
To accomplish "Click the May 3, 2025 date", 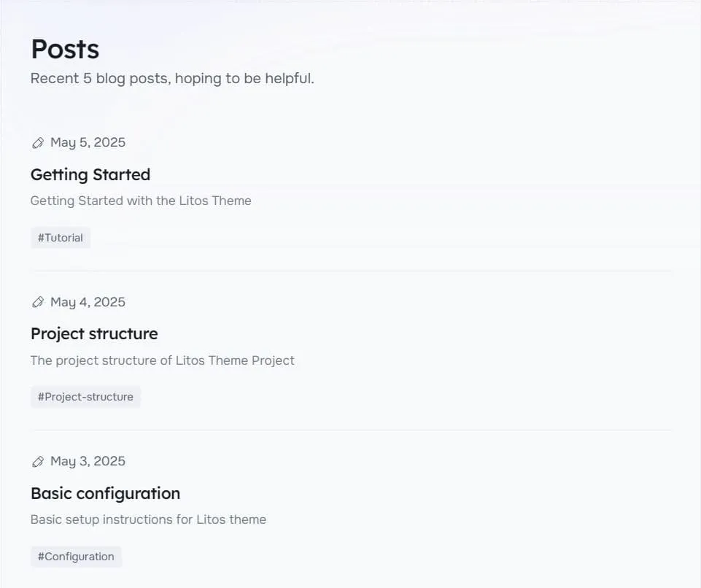I will coord(88,461).
